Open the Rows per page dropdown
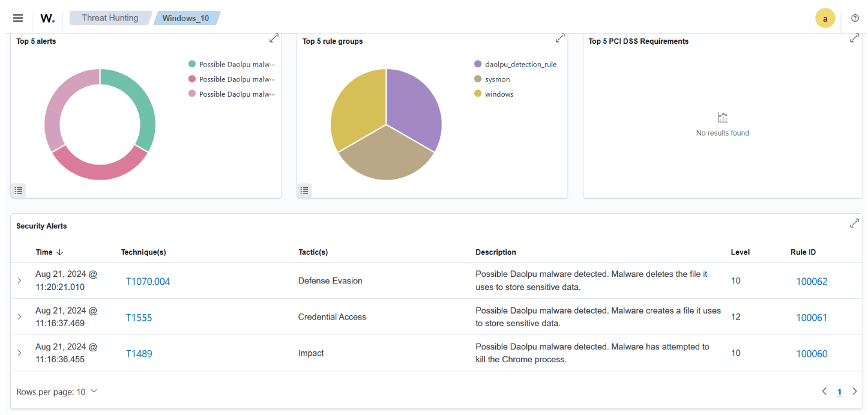The width and height of the screenshot is (868, 415). coord(56,392)
